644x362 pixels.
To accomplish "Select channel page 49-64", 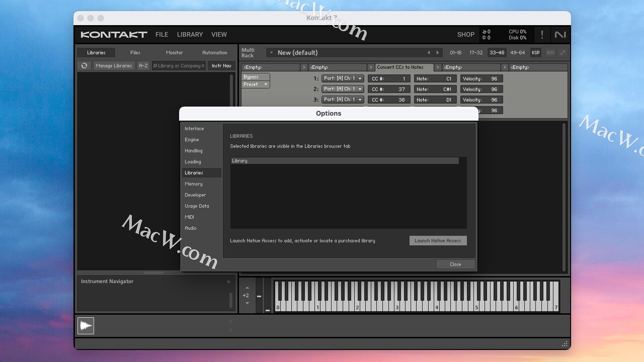I will (518, 53).
